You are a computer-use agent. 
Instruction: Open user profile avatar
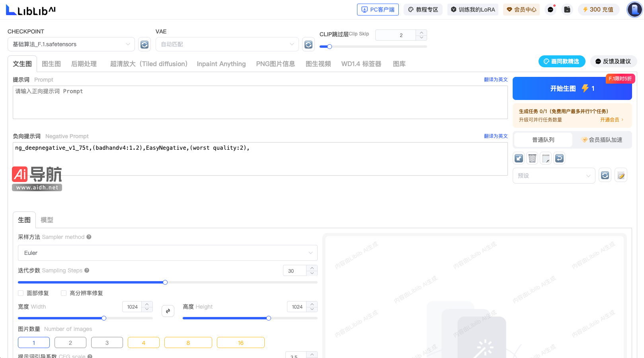click(x=634, y=10)
